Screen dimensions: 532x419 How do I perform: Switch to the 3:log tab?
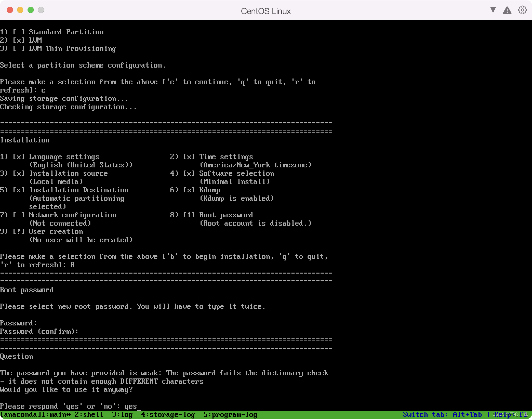click(122, 415)
